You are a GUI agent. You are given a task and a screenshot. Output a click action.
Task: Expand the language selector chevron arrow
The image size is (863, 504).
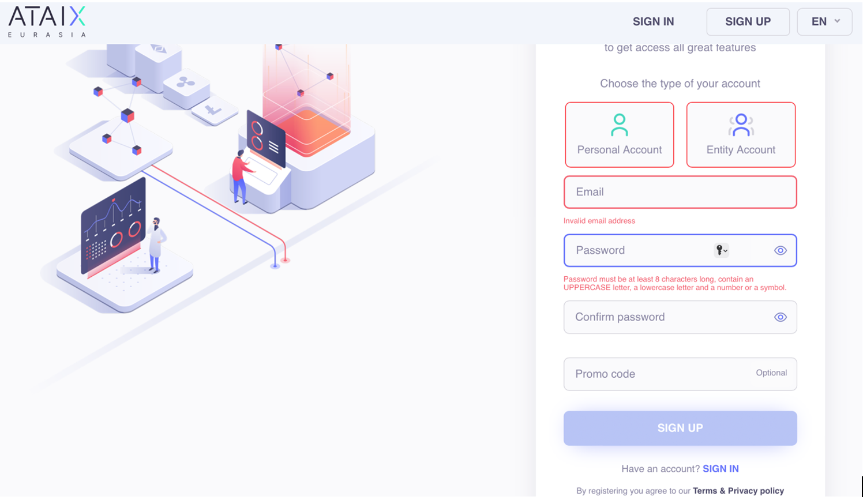837,21
